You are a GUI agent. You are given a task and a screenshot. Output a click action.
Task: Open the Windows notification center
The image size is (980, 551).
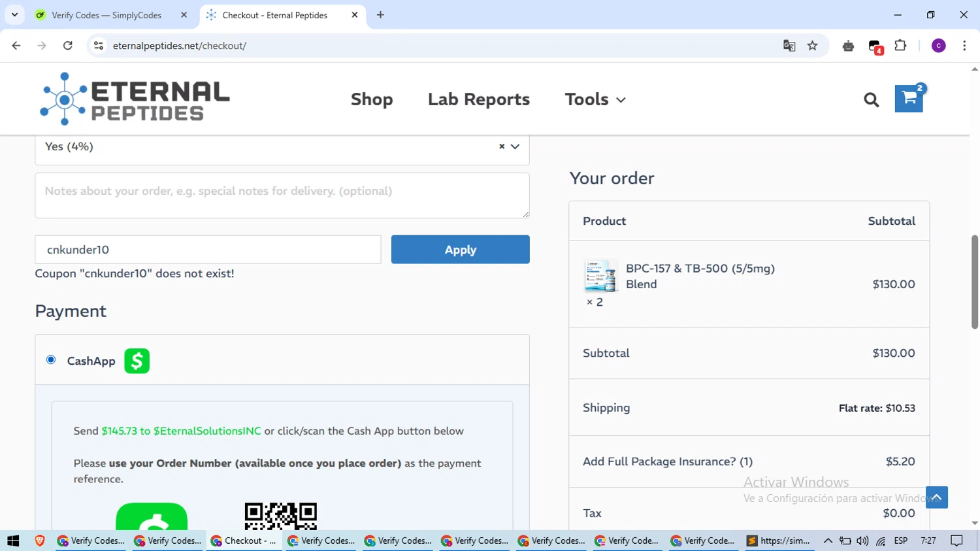[957, 541]
